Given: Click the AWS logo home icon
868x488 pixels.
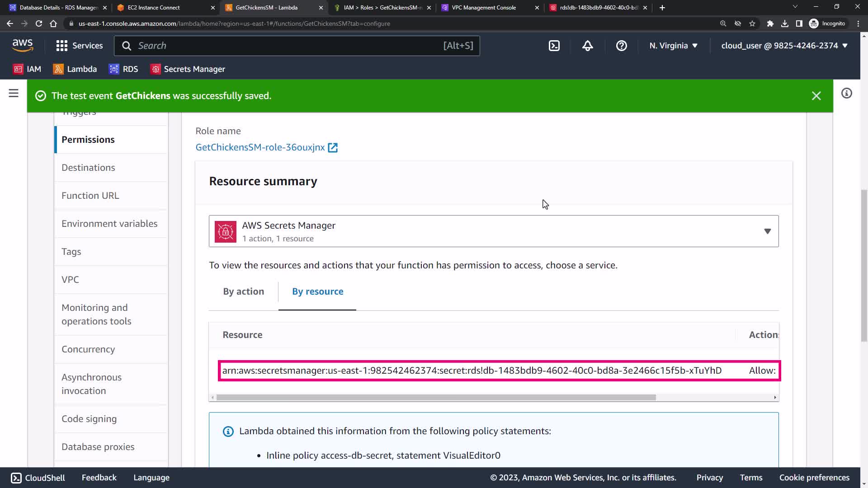Looking at the screenshot, I should click(x=23, y=45).
